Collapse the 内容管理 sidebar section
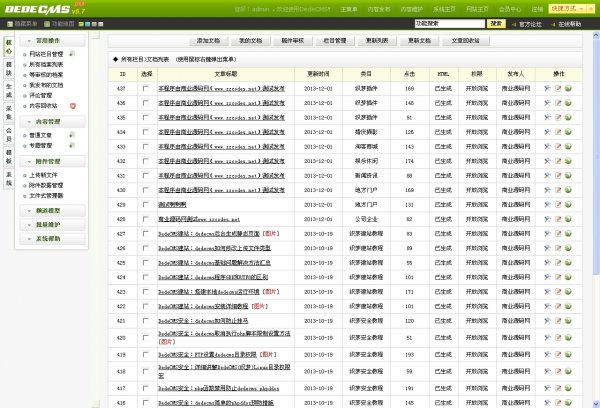 52,122
